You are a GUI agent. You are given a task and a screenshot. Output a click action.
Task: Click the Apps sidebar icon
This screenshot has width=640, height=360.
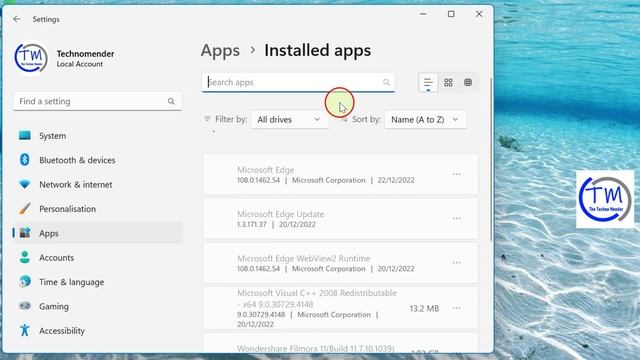(24, 233)
